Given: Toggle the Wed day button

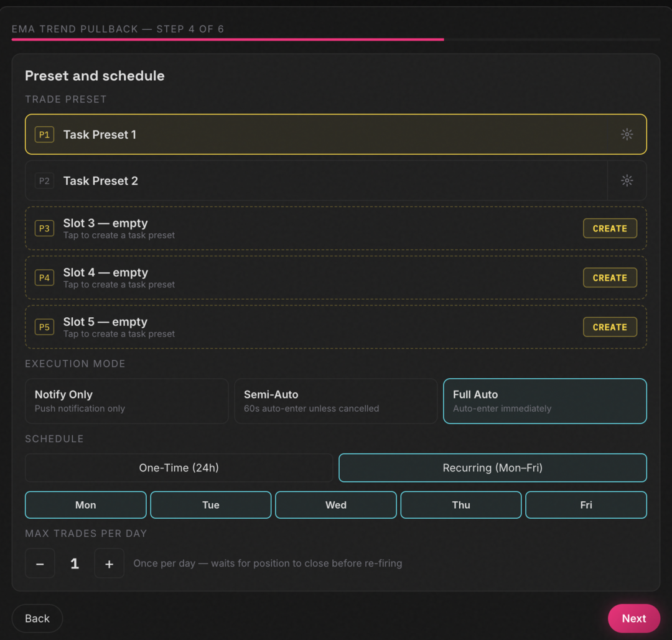Looking at the screenshot, I should (335, 505).
